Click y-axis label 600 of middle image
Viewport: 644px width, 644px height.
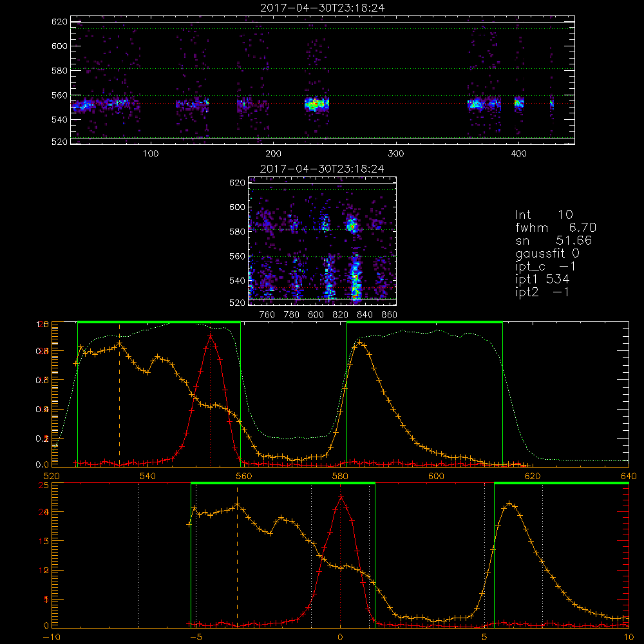[x=237, y=207]
